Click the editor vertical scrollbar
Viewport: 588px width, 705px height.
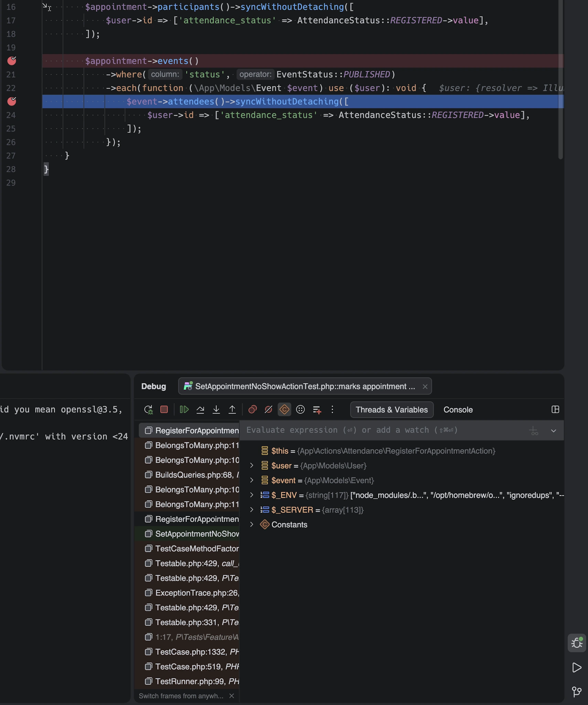560,79
